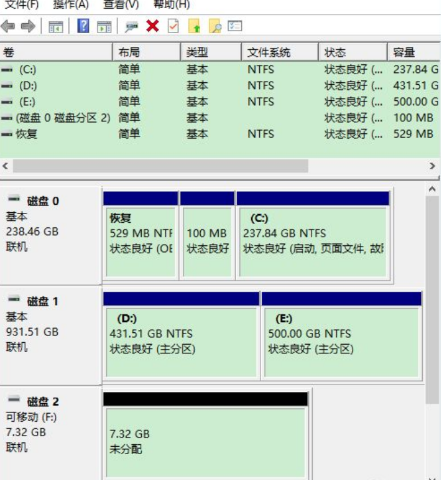
Task: Click the yellow icon with the green up arrow
Action: (194, 26)
